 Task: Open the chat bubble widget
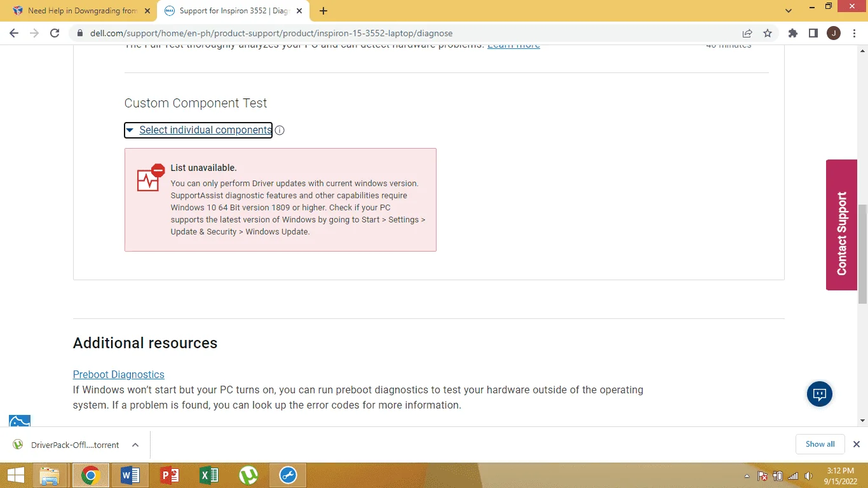click(x=820, y=395)
